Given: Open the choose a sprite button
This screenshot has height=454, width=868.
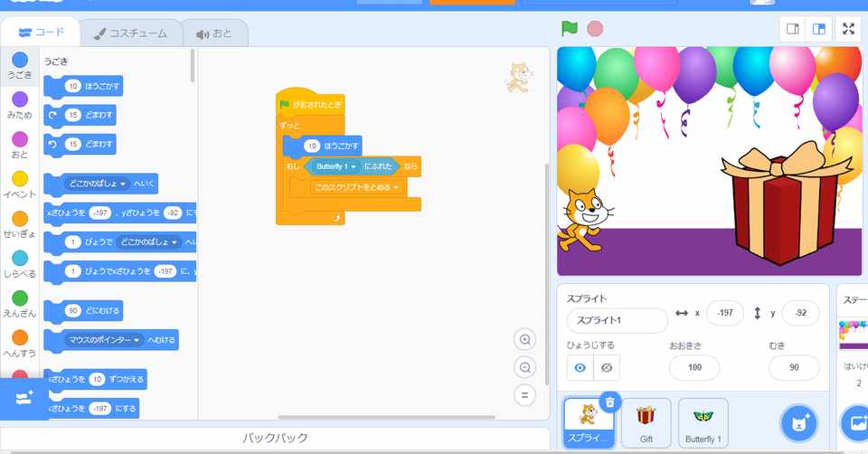Looking at the screenshot, I should tap(799, 423).
